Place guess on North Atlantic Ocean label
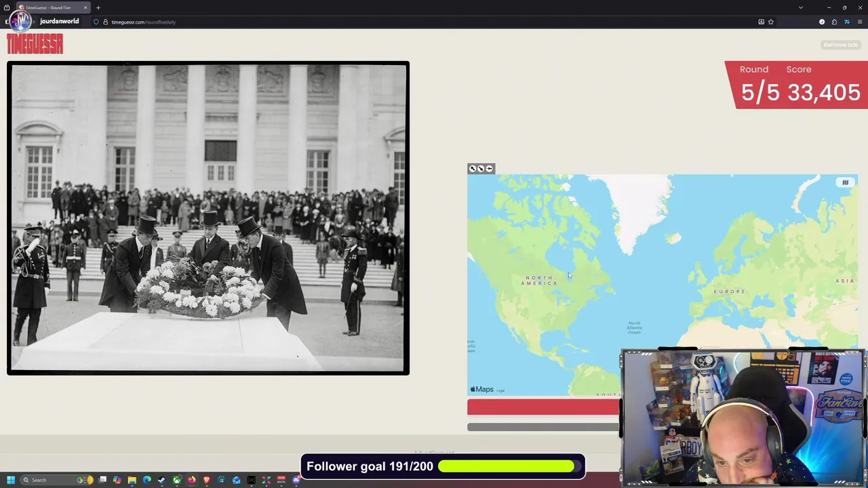 pos(634,327)
